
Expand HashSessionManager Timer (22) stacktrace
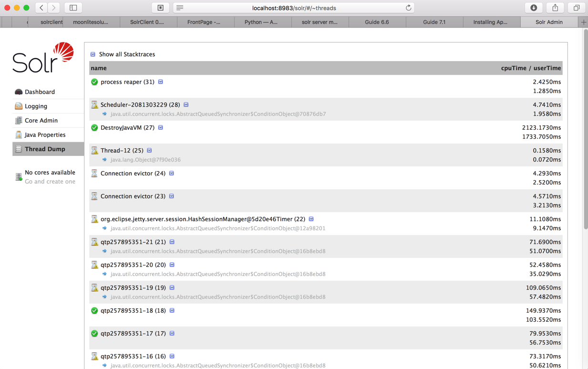pyautogui.click(x=311, y=219)
